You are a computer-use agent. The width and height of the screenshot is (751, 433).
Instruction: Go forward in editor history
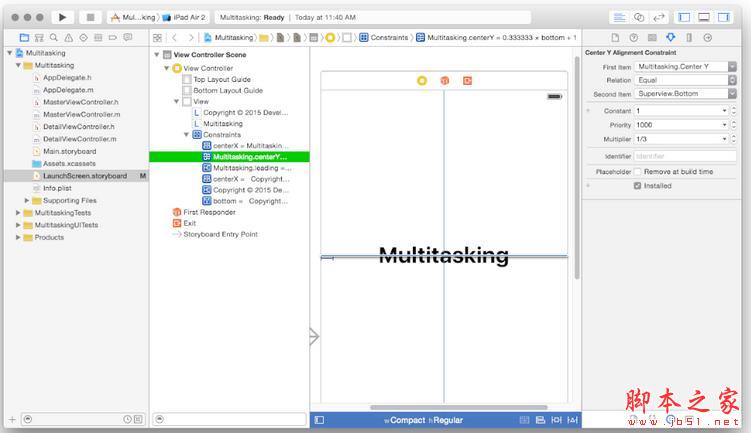pos(191,37)
